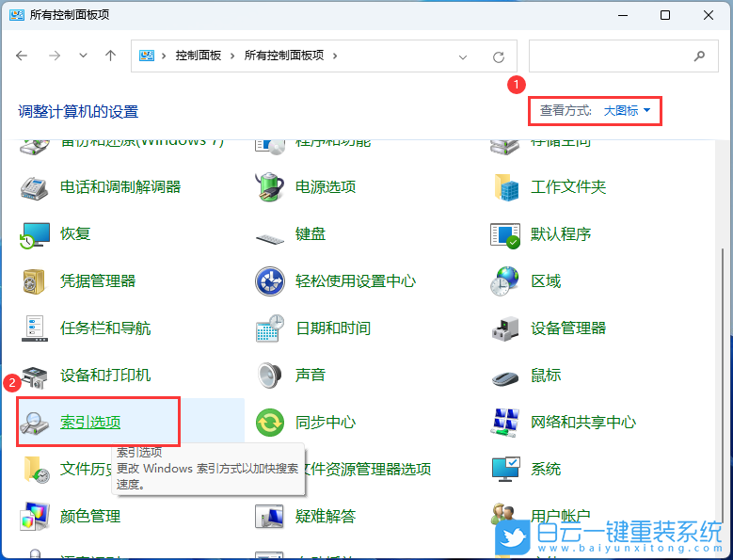Image resolution: width=733 pixels, height=560 pixels.
Task: Open the 疑难解答 link
Action: (326, 516)
